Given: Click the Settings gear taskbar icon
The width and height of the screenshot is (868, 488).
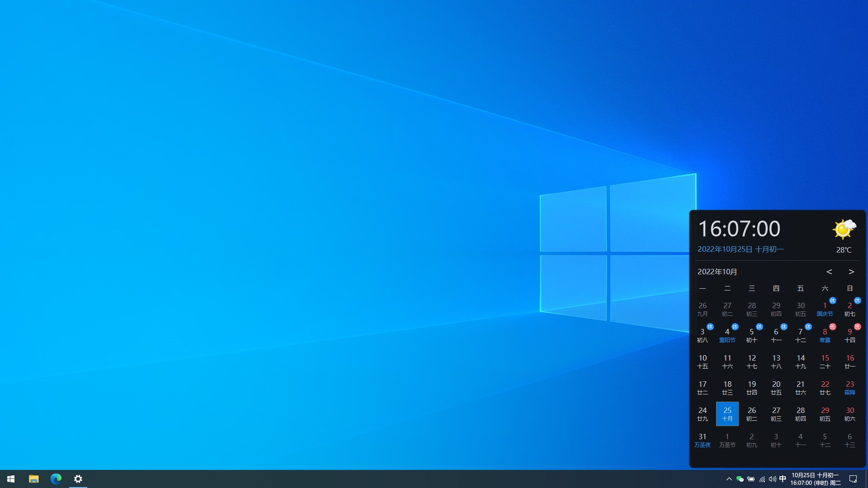Looking at the screenshot, I should click(78, 479).
